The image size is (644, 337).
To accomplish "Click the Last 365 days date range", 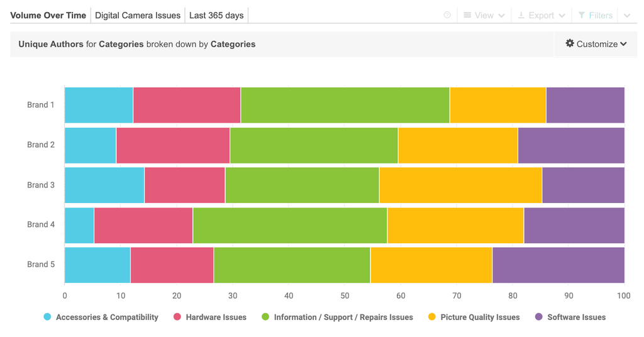I will tap(216, 15).
